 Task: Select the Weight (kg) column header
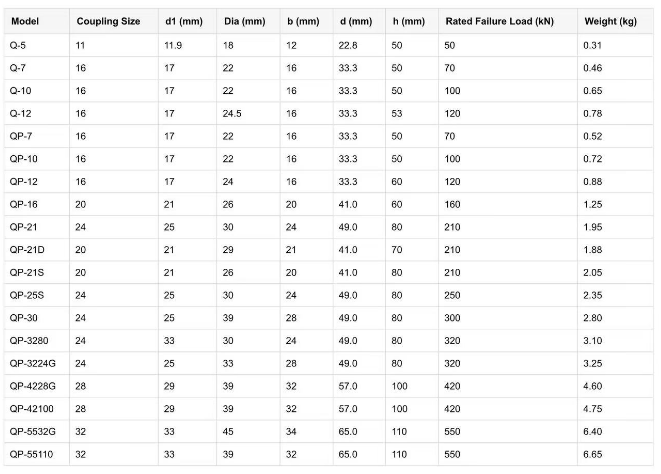point(610,21)
